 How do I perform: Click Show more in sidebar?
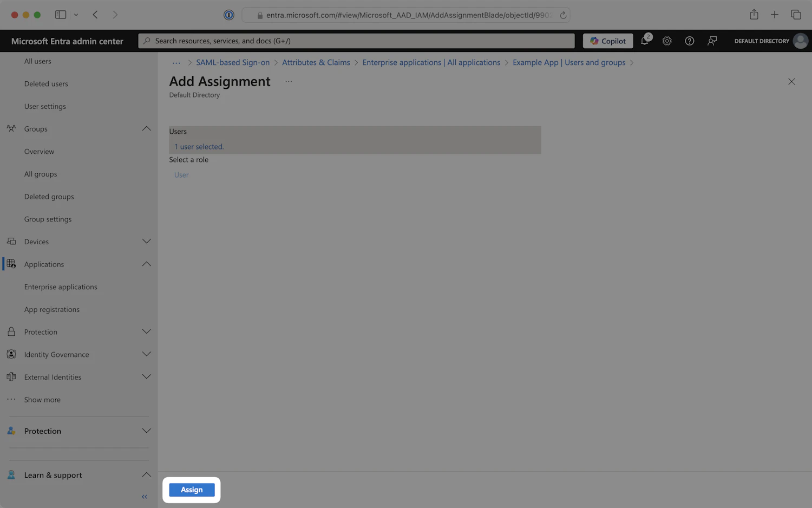tap(42, 400)
